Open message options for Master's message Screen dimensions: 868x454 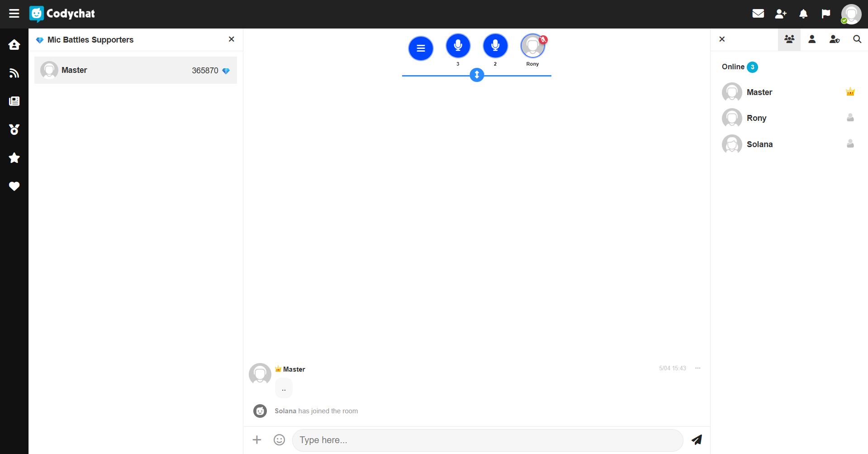coord(697,368)
